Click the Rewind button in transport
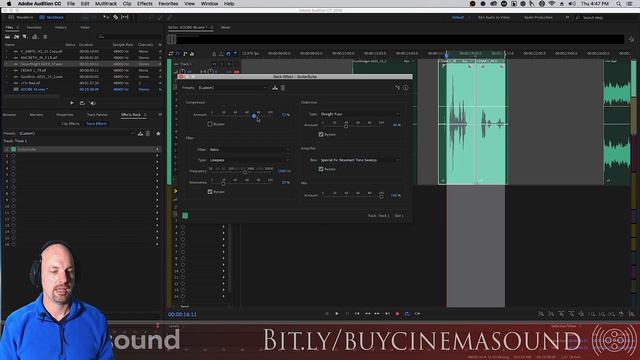The width and height of the screenshot is (640, 360). 367,313
